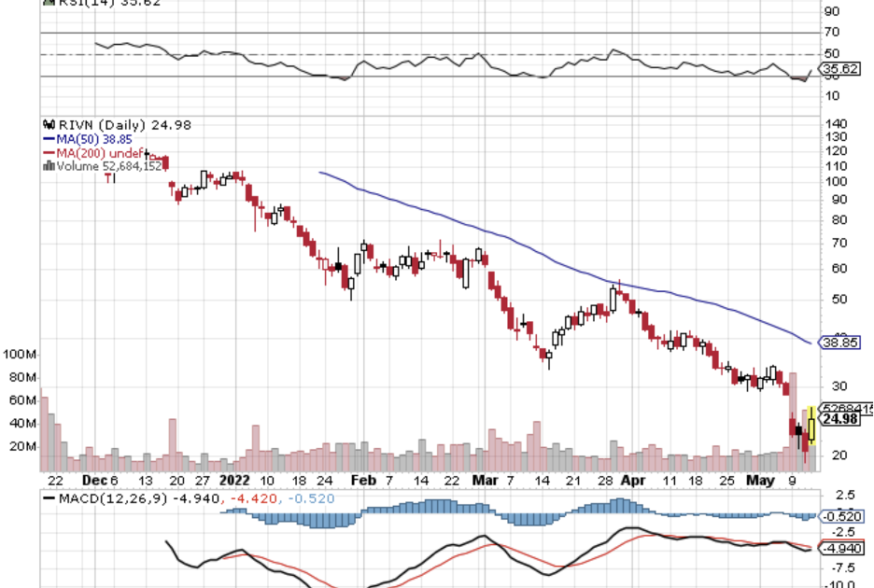Click the 35.62 RSI value tag
This screenshot has width=874, height=588.
click(x=838, y=68)
